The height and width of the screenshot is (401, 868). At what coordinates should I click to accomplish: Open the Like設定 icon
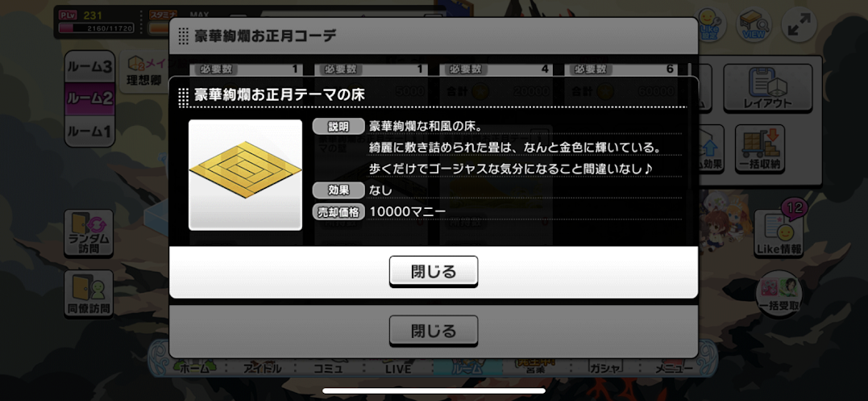[710, 25]
